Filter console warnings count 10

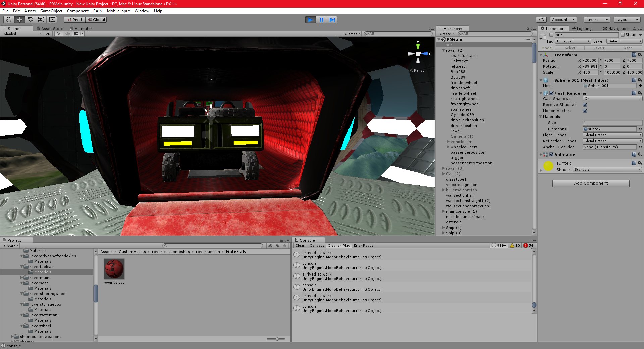click(x=515, y=245)
